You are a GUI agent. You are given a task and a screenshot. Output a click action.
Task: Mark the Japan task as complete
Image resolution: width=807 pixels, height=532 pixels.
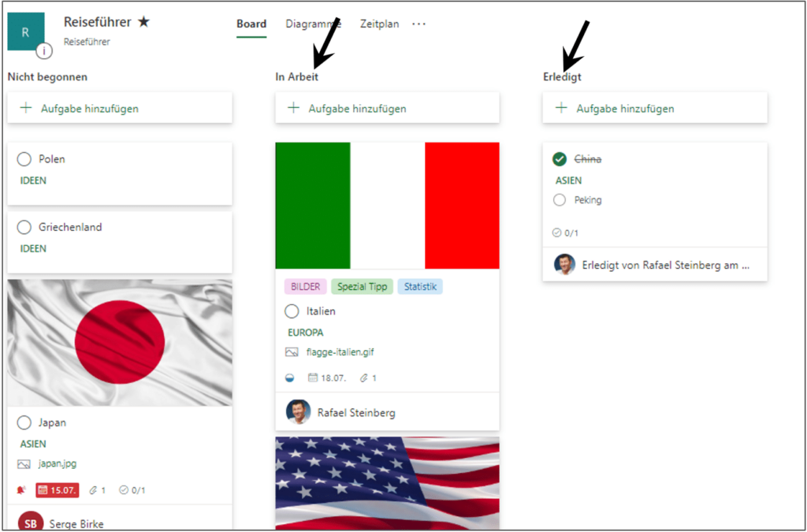(x=24, y=423)
